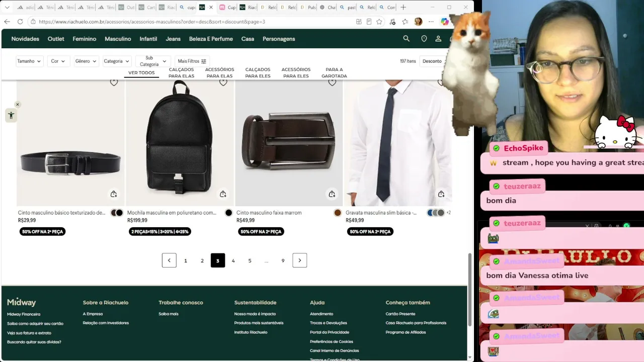The height and width of the screenshot is (362, 644).
Task: Open the Feminino menu
Action: tap(85, 39)
